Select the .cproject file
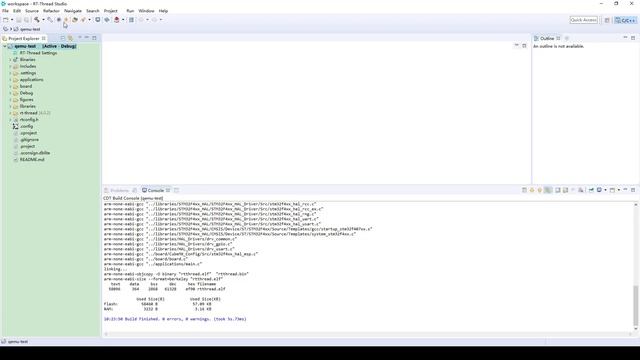This screenshot has height=360, width=640. point(29,133)
